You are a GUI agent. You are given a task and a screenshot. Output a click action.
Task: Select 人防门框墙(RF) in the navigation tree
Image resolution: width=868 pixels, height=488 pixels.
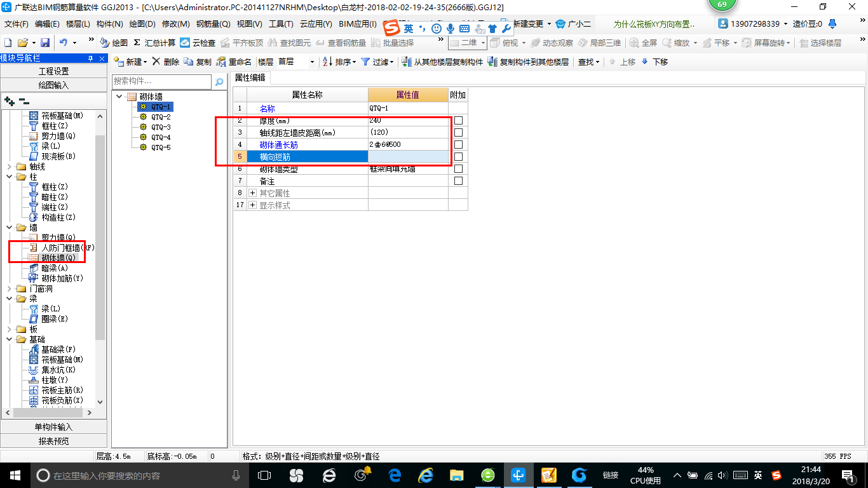(68, 248)
